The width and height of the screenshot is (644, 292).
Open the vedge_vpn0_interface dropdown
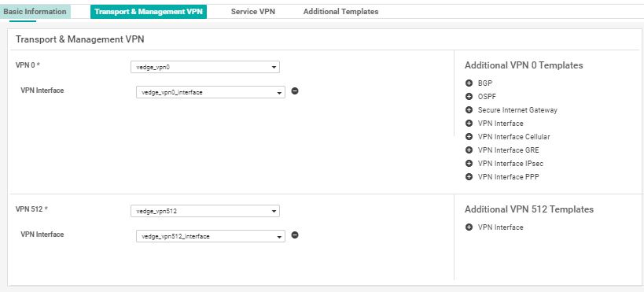coord(210,92)
